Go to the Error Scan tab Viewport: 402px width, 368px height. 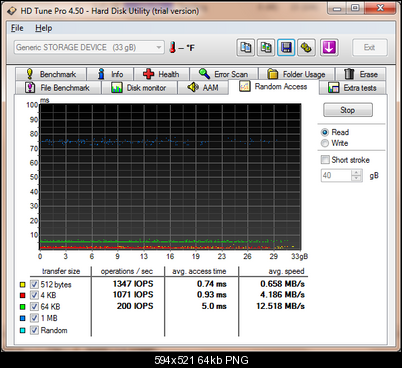tap(223, 74)
